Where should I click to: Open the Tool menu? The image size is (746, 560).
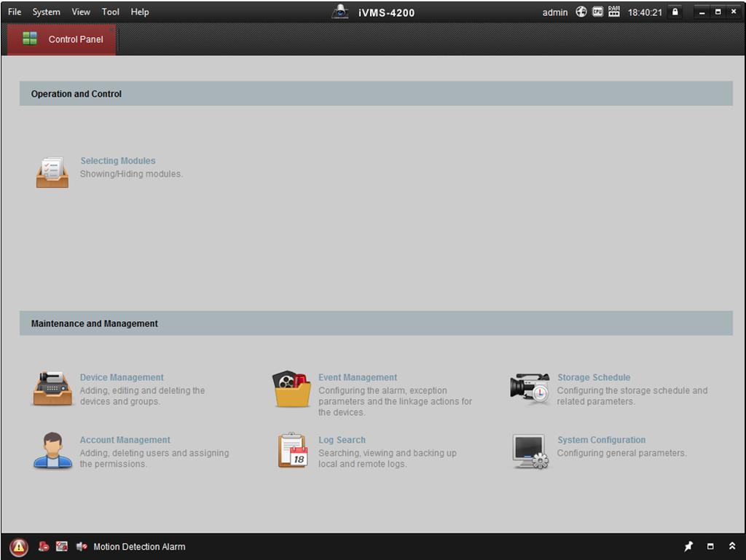111,12
